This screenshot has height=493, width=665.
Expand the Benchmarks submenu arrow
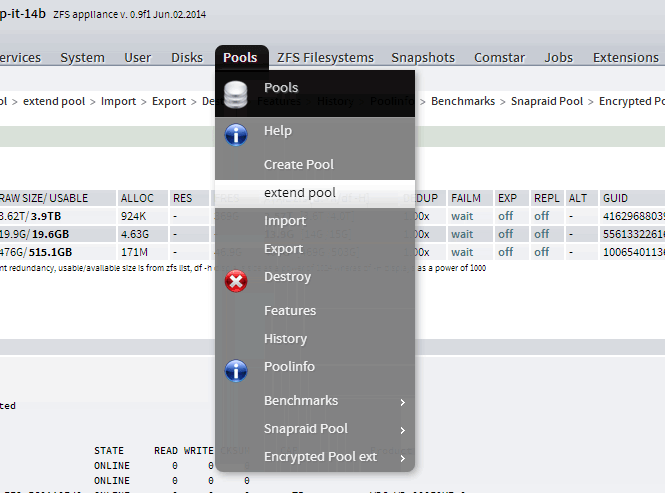click(402, 402)
